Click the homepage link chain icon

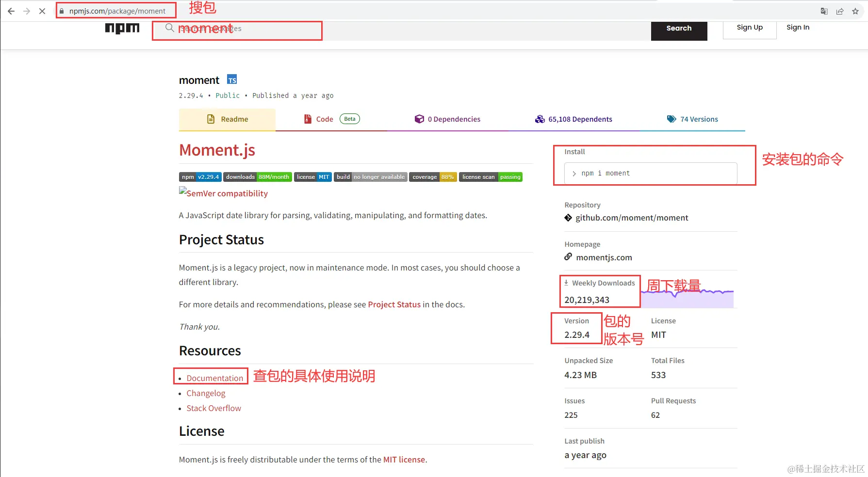pos(568,257)
